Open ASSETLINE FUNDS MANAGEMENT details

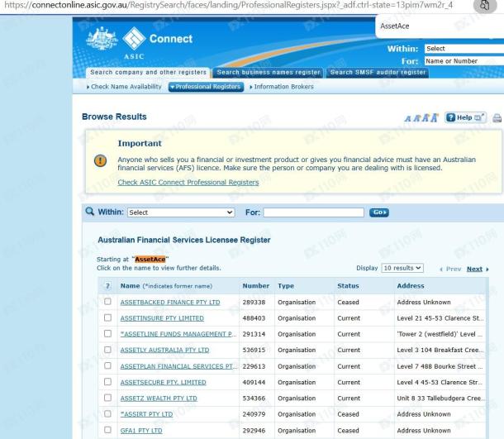coord(178,334)
